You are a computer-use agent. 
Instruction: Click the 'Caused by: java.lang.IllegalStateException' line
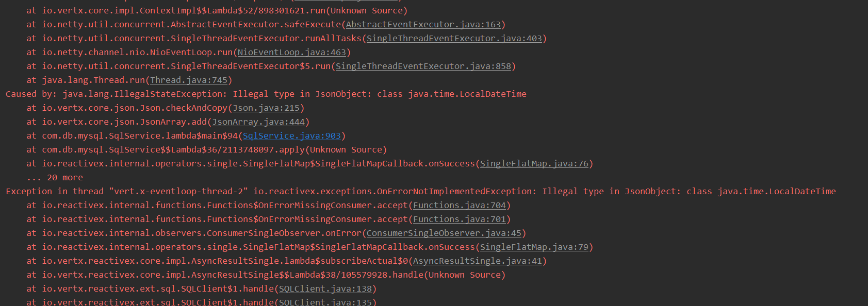266,94
